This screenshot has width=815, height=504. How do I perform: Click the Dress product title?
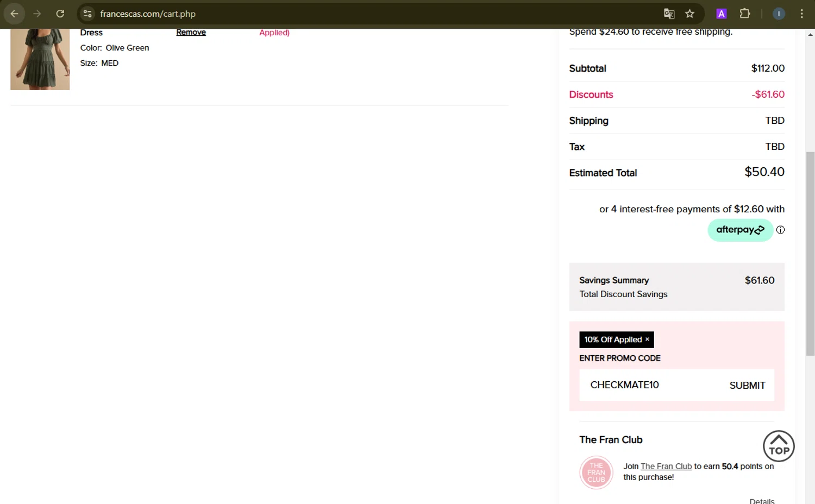(x=91, y=33)
